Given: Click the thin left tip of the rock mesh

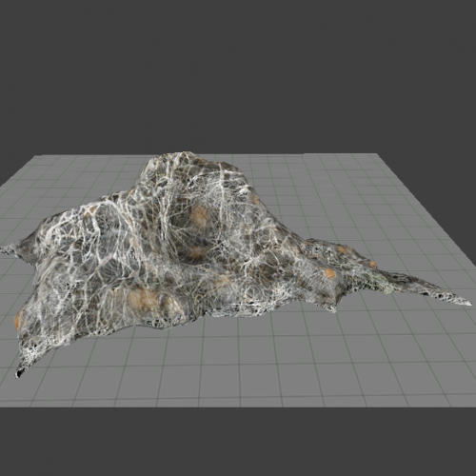Looking at the screenshot, I should [x=8, y=248].
